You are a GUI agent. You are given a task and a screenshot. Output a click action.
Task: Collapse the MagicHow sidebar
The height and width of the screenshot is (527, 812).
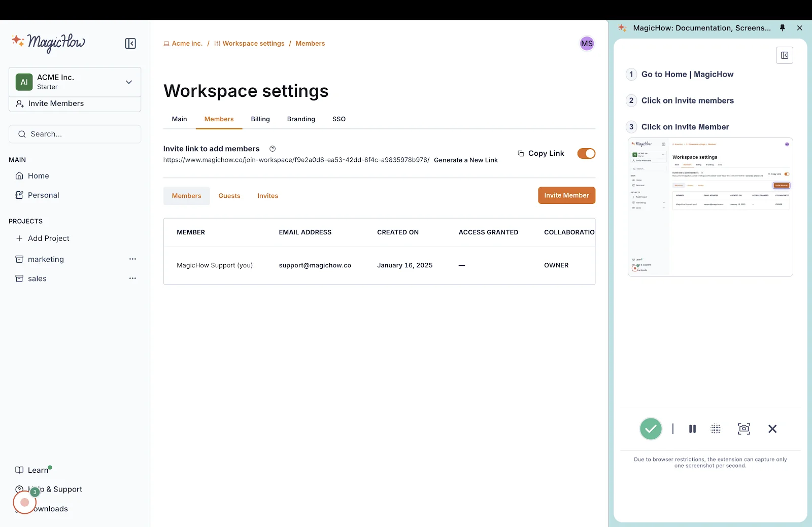click(130, 43)
